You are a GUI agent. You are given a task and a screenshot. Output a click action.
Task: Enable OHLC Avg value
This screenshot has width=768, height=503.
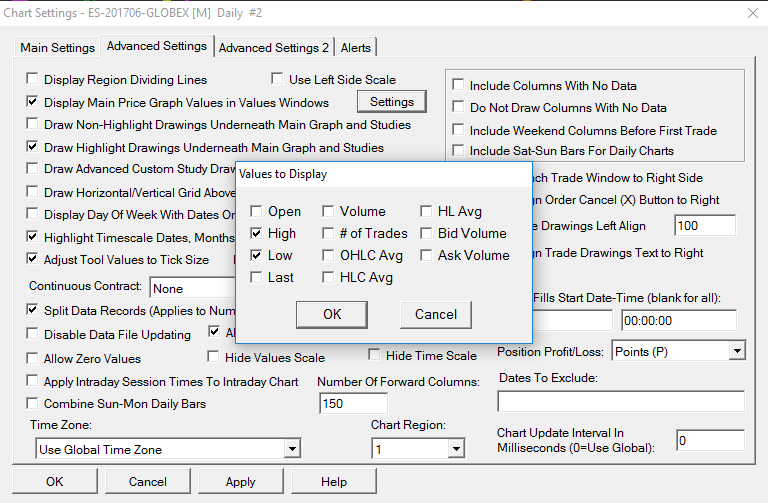[x=328, y=255]
